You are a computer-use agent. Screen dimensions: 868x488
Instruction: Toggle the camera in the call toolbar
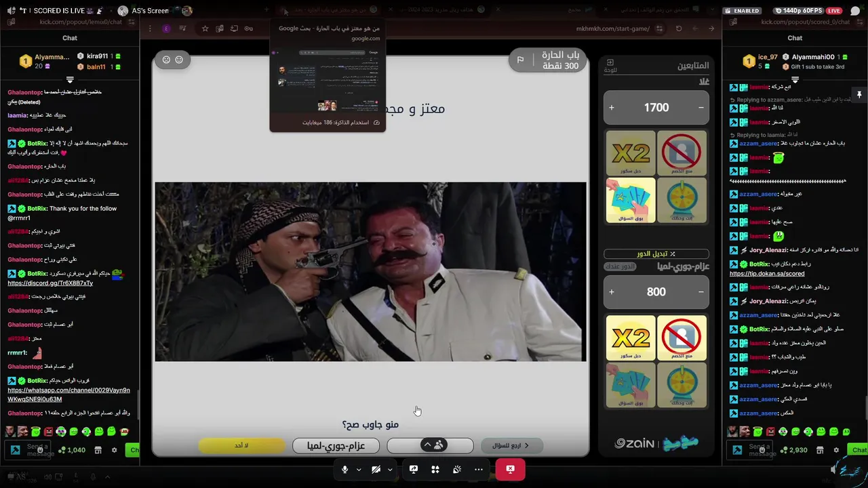[x=376, y=469]
